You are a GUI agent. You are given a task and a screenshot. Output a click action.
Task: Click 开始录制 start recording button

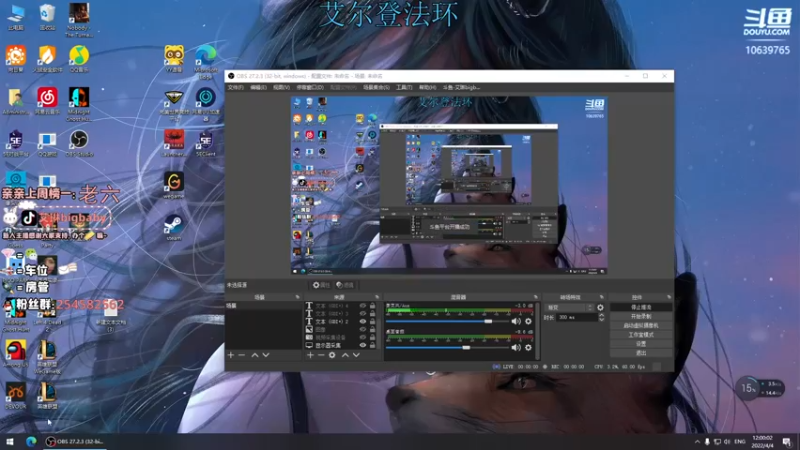[641, 316]
